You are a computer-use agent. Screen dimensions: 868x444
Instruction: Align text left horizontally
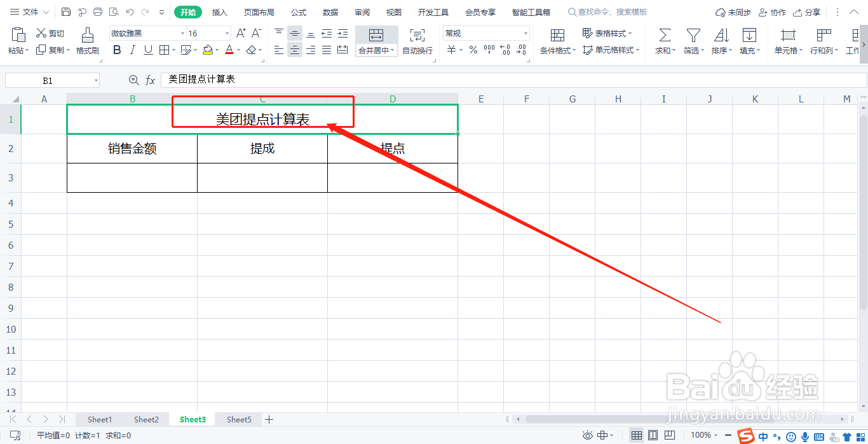(x=279, y=50)
